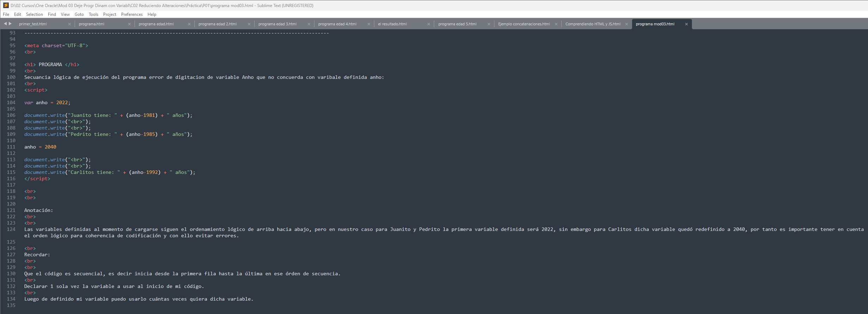Screen dimensions: 868x314
Task: Switch to primer_test.html tab
Action: (x=33, y=24)
